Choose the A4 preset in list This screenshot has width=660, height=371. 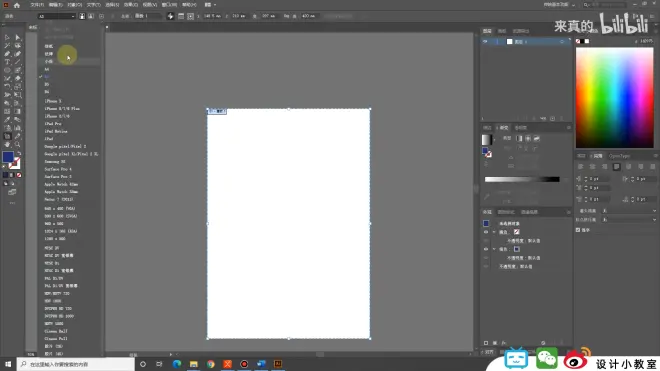[47, 69]
